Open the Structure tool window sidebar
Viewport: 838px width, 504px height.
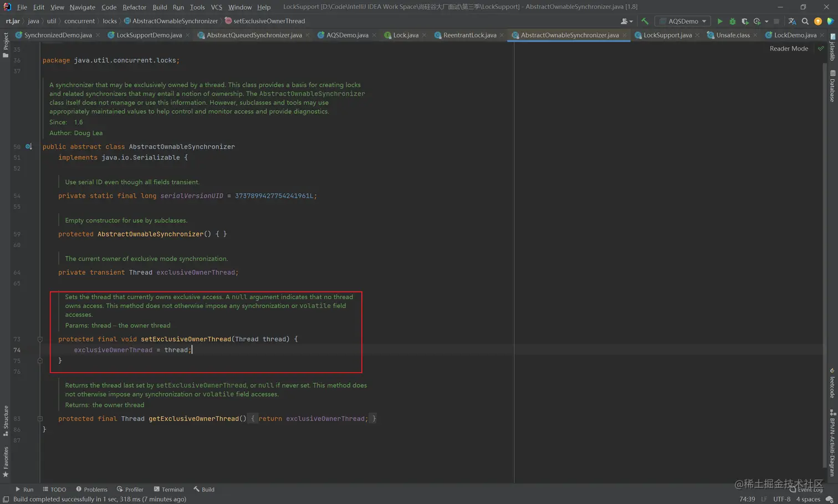coord(6,421)
